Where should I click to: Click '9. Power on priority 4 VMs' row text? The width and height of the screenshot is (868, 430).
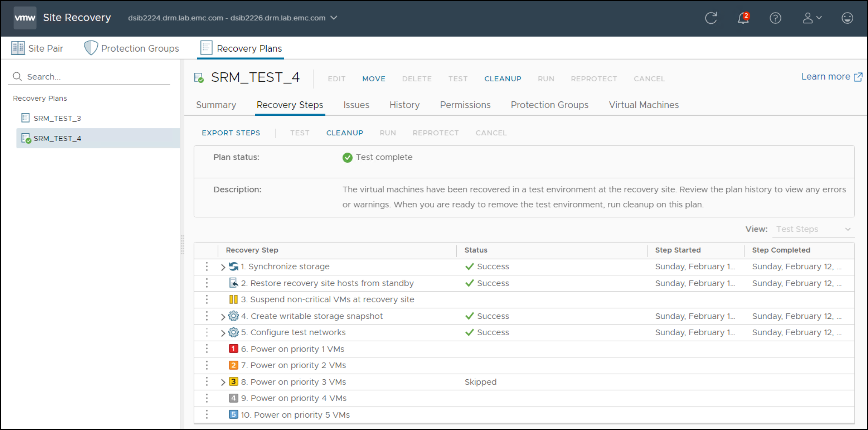click(x=293, y=398)
